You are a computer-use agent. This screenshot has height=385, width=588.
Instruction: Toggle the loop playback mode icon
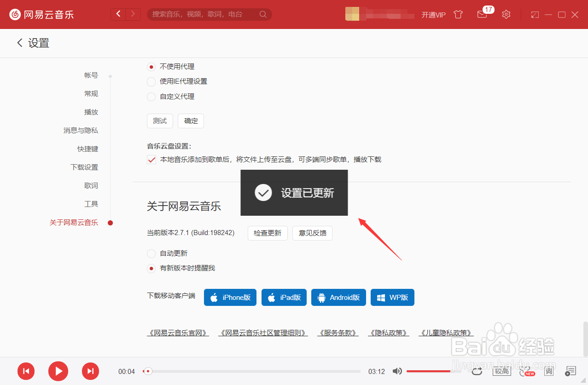coord(477,371)
